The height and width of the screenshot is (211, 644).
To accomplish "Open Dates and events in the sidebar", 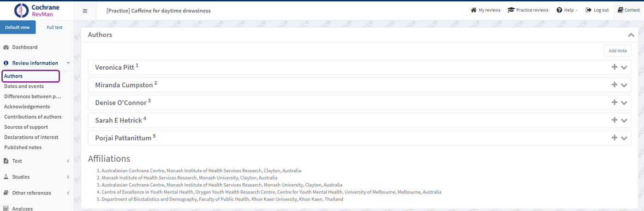I will click(24, 86).
